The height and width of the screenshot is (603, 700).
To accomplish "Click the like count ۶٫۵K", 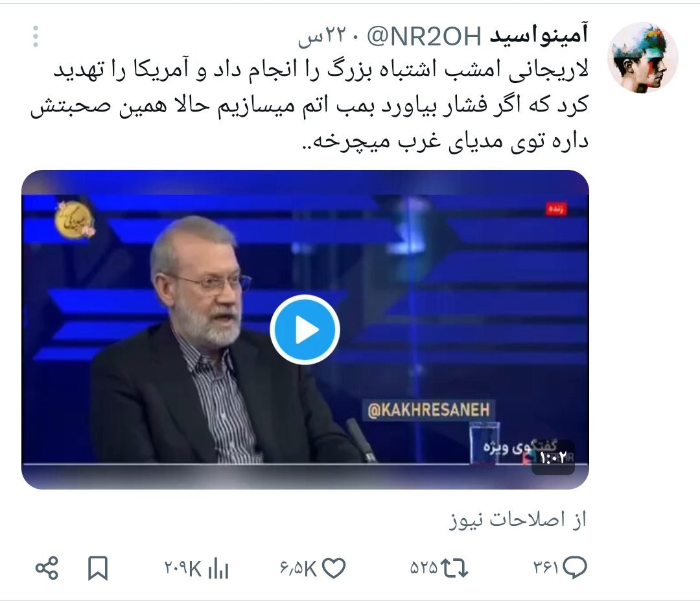I will (298, 569).
